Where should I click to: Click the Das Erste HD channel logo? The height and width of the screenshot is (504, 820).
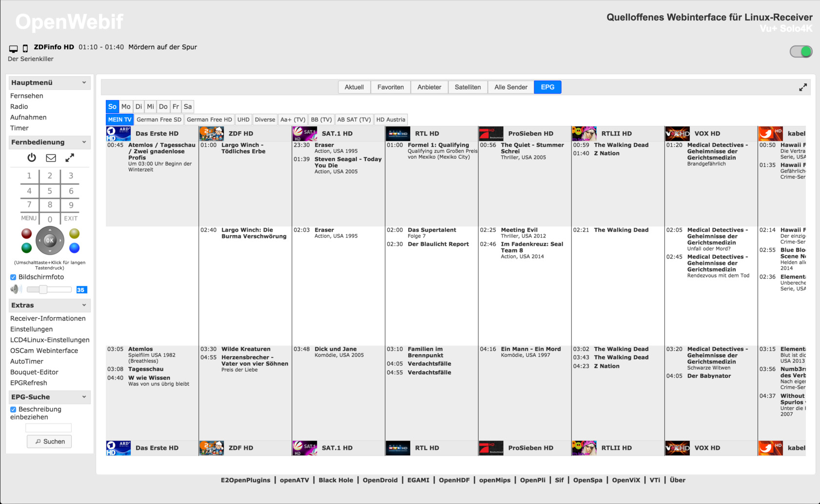click(x=119, y=134)
